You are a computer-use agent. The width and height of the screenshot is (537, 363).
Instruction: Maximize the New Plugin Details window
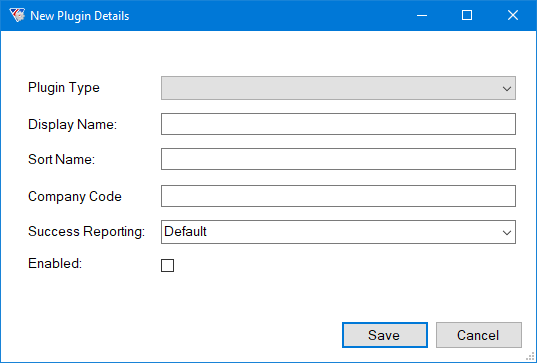coord(467,15)
